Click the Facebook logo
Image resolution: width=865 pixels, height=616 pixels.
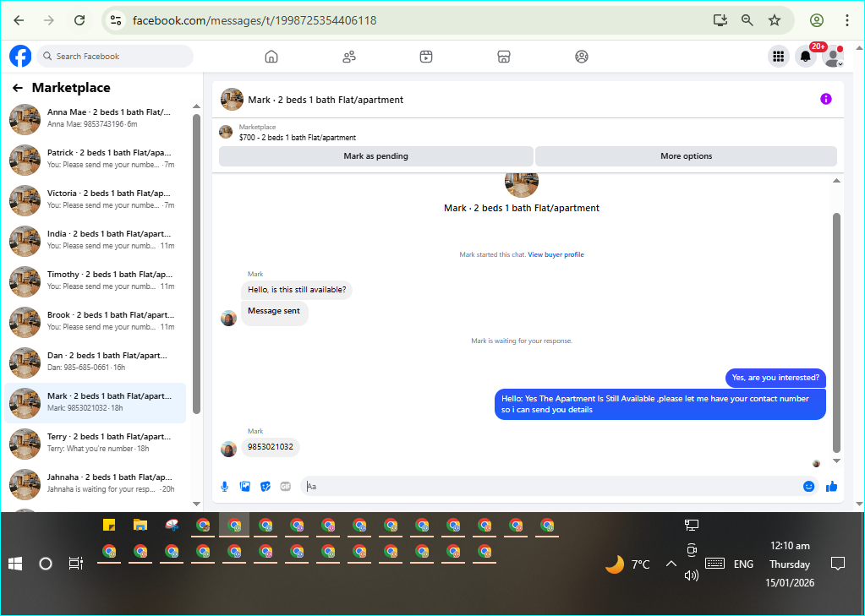click(20, 57)
